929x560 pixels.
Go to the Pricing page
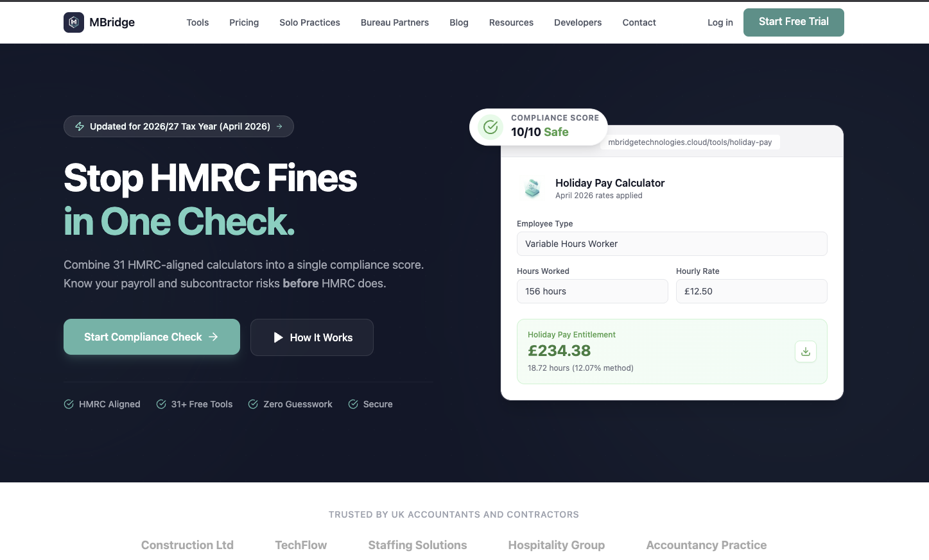(244, 22)
